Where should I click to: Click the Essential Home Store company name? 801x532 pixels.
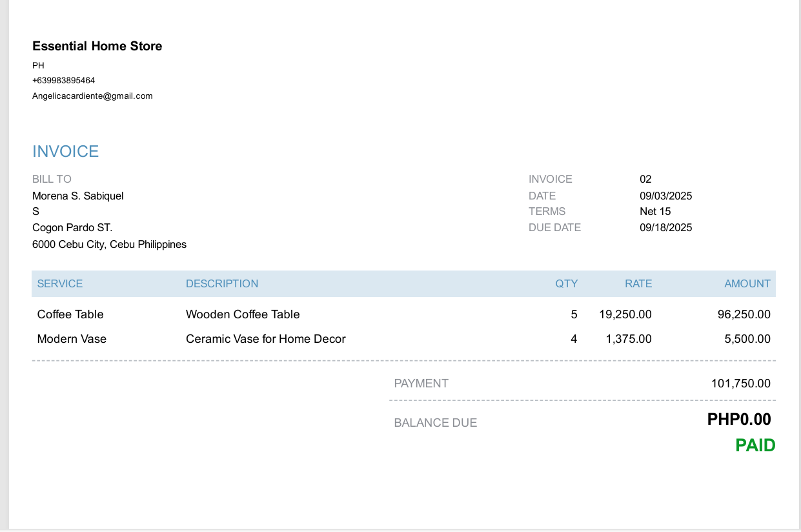[97, 46]
